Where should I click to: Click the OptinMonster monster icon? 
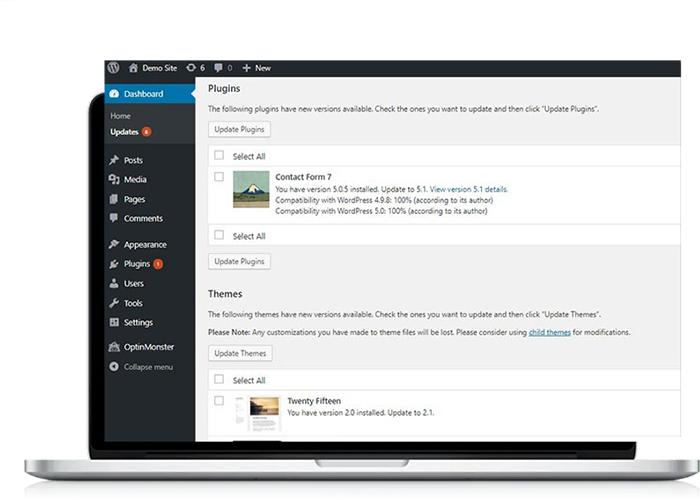click(114, 346)
